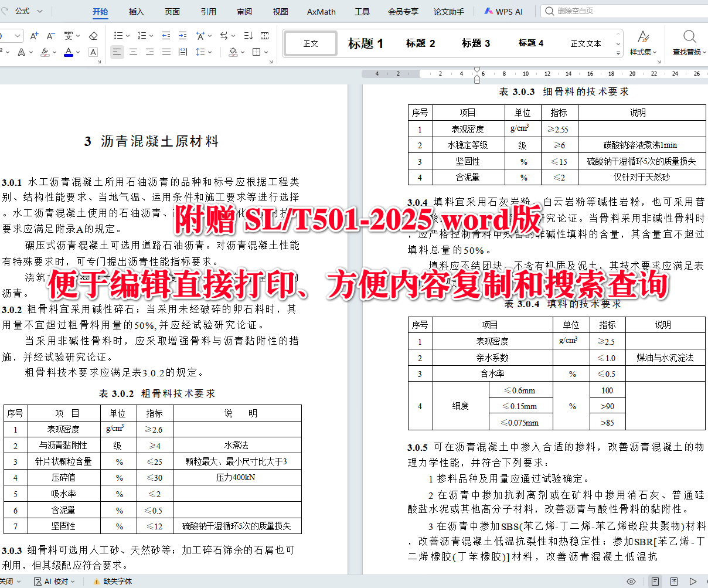Apply the 标题 4 style
Screen dimensions: 708x588
pyautogui.click(x=531, y=43)
